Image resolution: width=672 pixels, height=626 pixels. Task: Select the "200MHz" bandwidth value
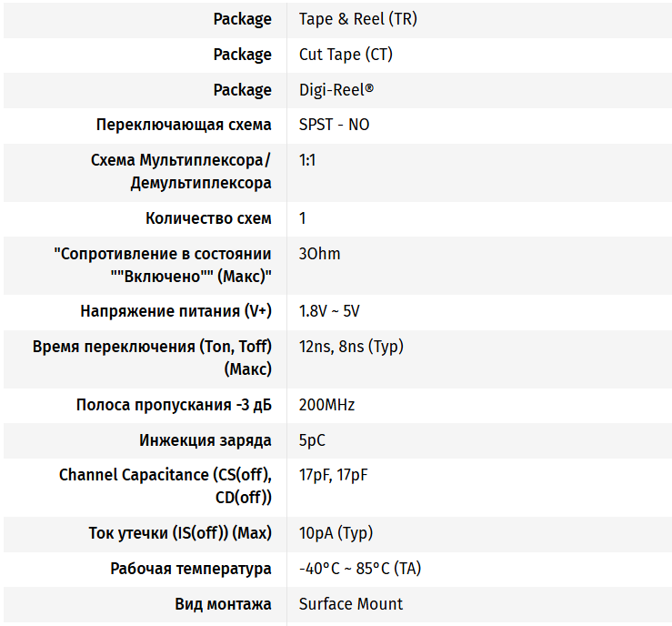click(x=326, y=405)
